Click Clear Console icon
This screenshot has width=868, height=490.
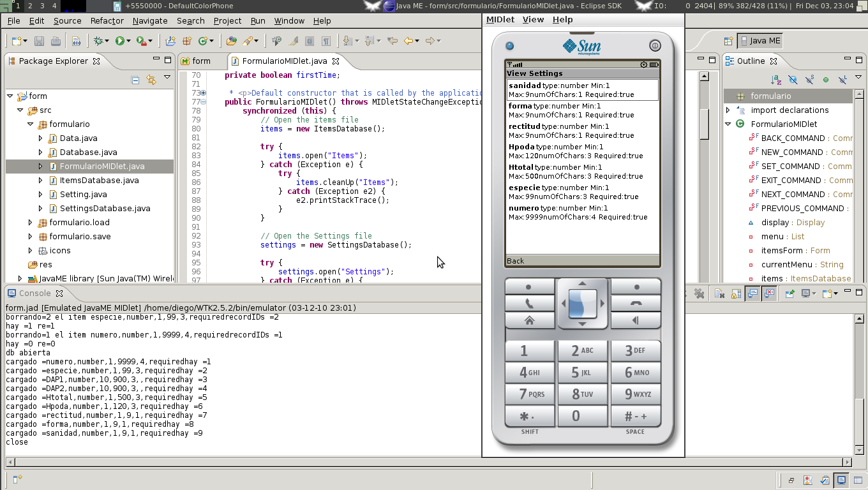click(719, 293)
